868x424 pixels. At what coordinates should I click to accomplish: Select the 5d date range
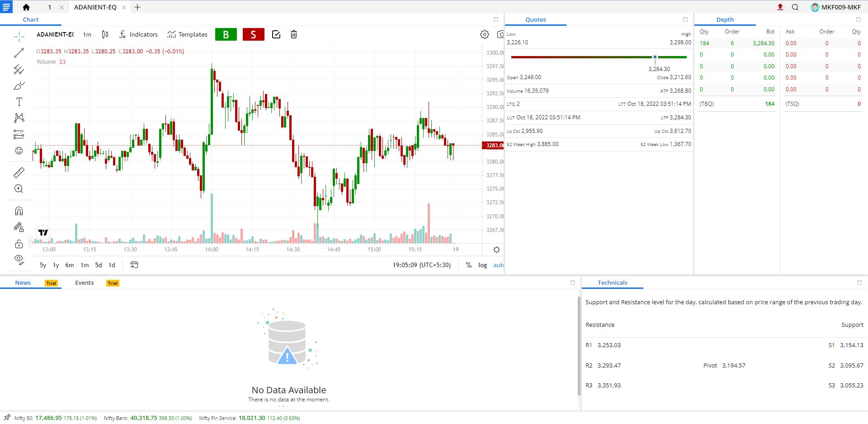99,265
